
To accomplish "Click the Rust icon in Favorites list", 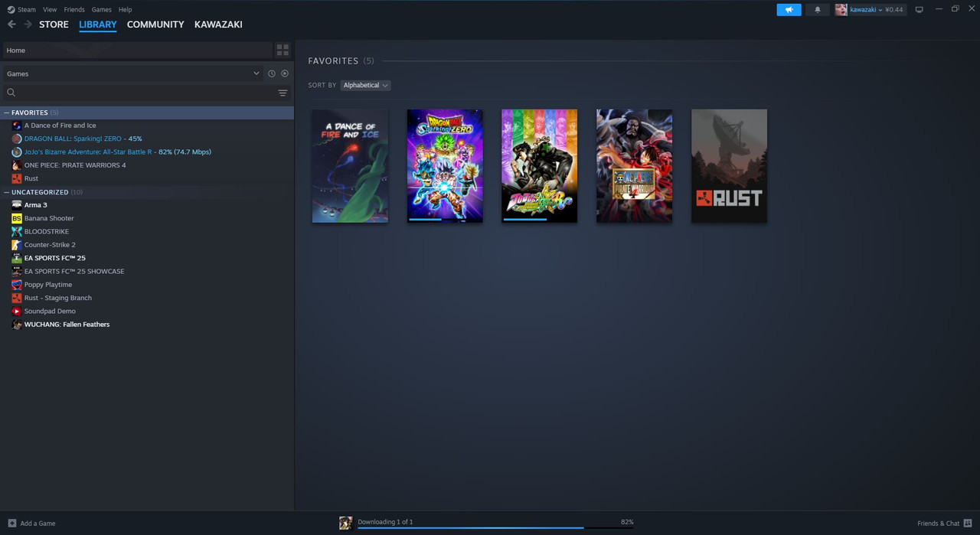I will [x=17, y=178].
